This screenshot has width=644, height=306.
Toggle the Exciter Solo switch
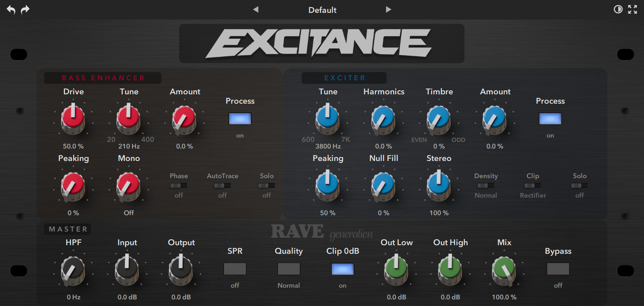579,185
